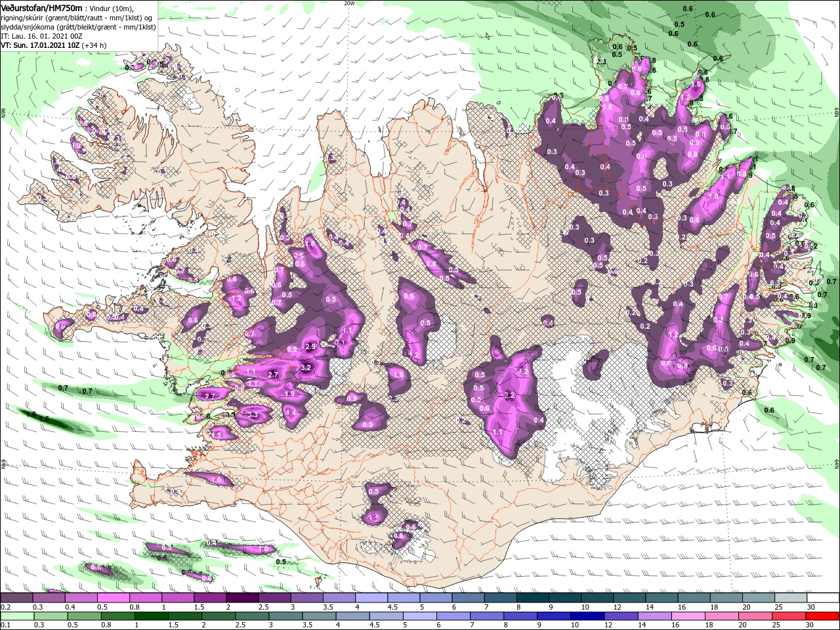
Task: Click the 'rigning/skúrir (grænt/blátt/rautt' header line
Action: tap(77, 18)
